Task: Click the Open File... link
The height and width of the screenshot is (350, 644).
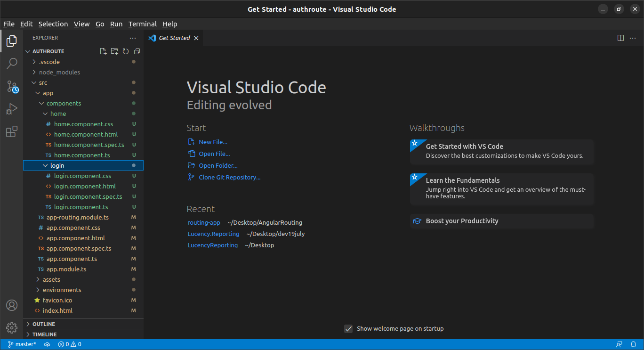Action: click(214, 154)
